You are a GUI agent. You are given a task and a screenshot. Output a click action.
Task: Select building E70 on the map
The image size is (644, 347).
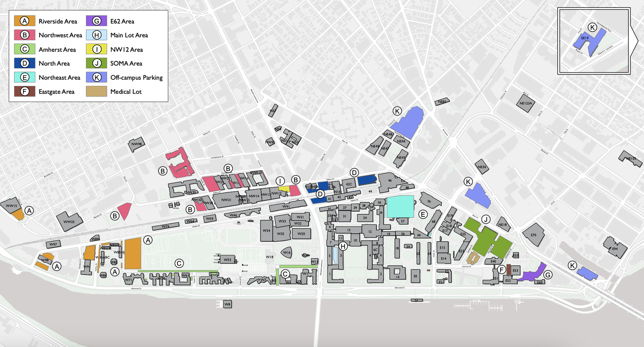tap(534, 235)
